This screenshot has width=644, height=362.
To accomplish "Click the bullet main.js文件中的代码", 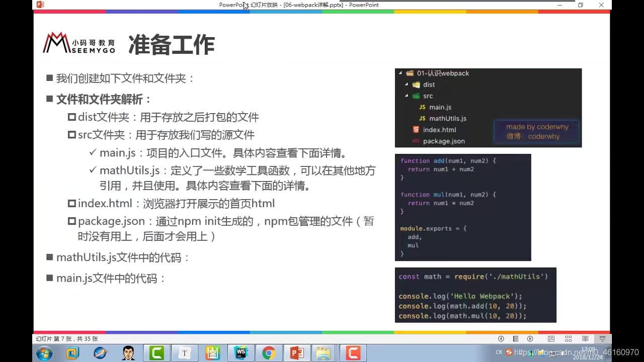I will click(111, 278).
